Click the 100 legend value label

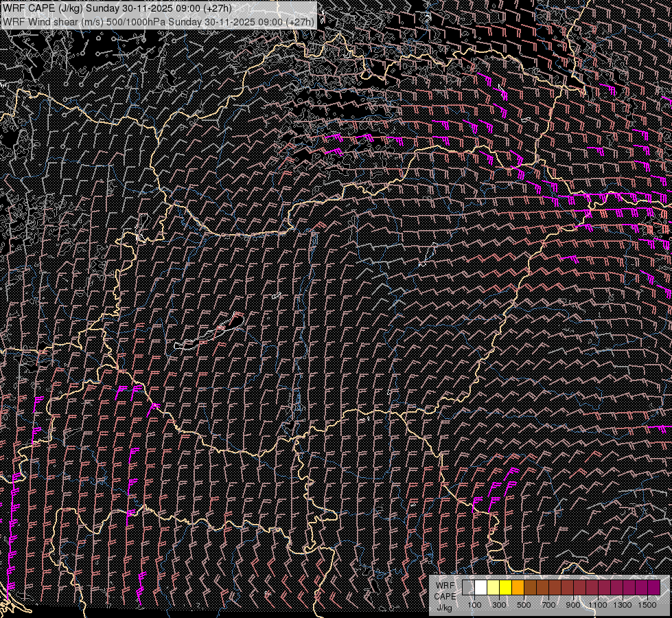tap(474, 605)
